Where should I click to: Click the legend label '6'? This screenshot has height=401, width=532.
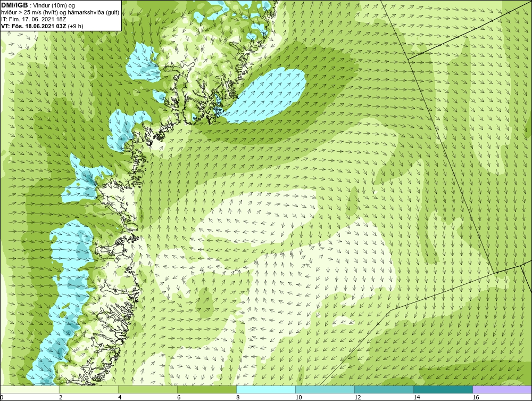point(179,397)
